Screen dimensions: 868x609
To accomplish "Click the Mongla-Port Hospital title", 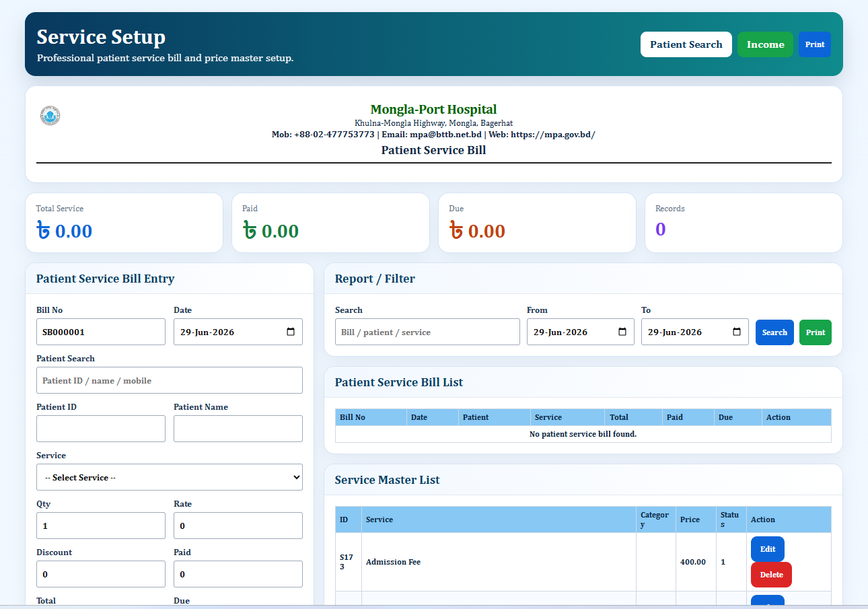I will click(433, 109).
